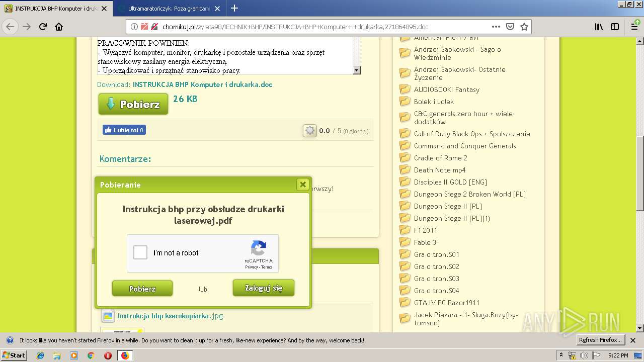Open Chrome from the taskbar
Viewport: 644px width, 362px height.
(x=91, y=355)
